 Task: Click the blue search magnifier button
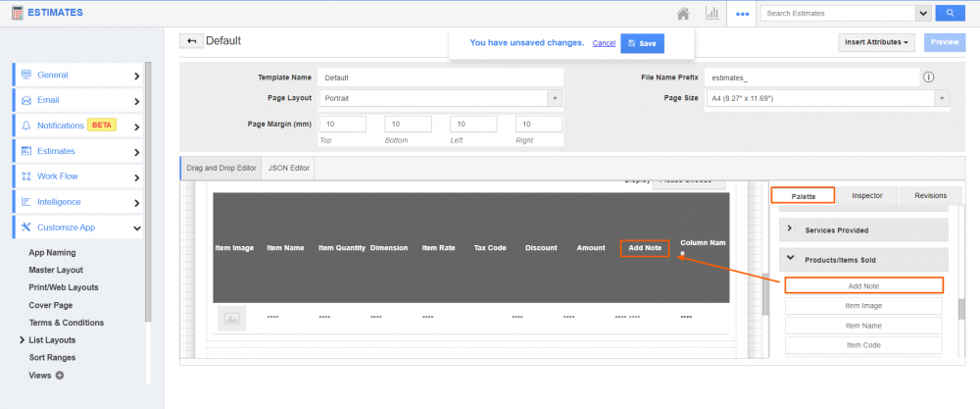(x=950, y=13)
